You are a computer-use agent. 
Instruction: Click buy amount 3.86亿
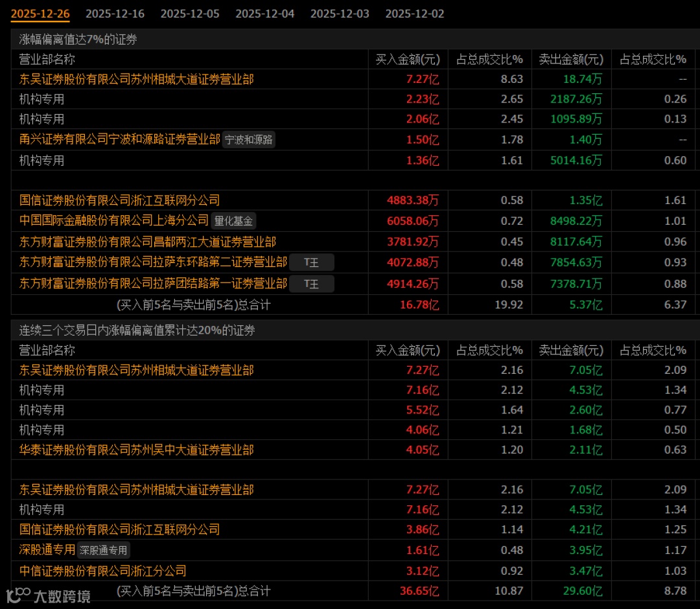coord(423,529)
